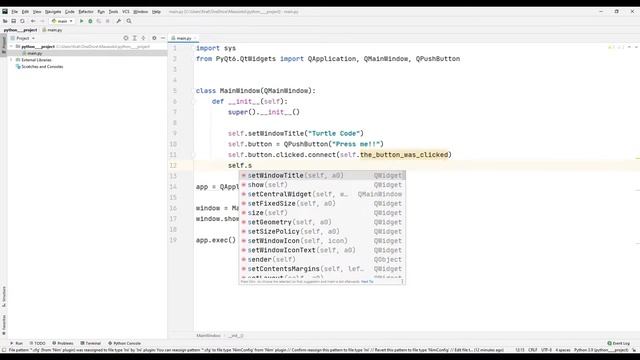Choose setGeometry completion suggestion
640x360 pixels.
click(322, 222)
